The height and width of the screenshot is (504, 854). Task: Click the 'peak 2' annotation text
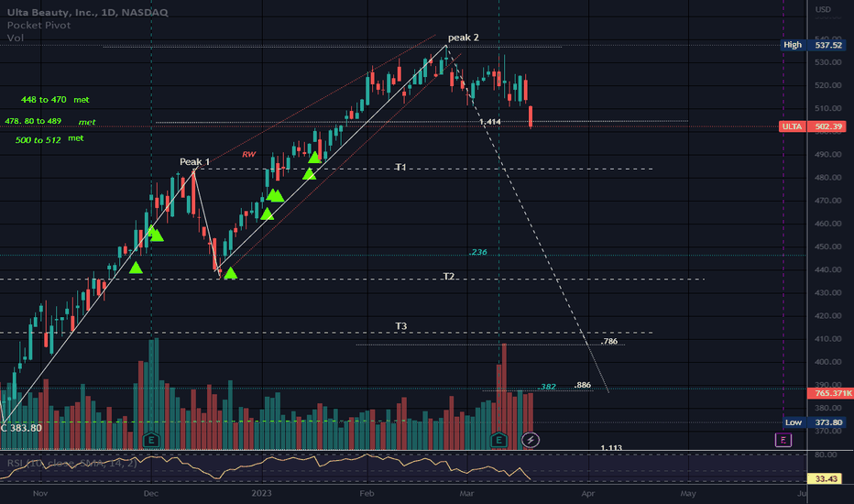[464, 38]
